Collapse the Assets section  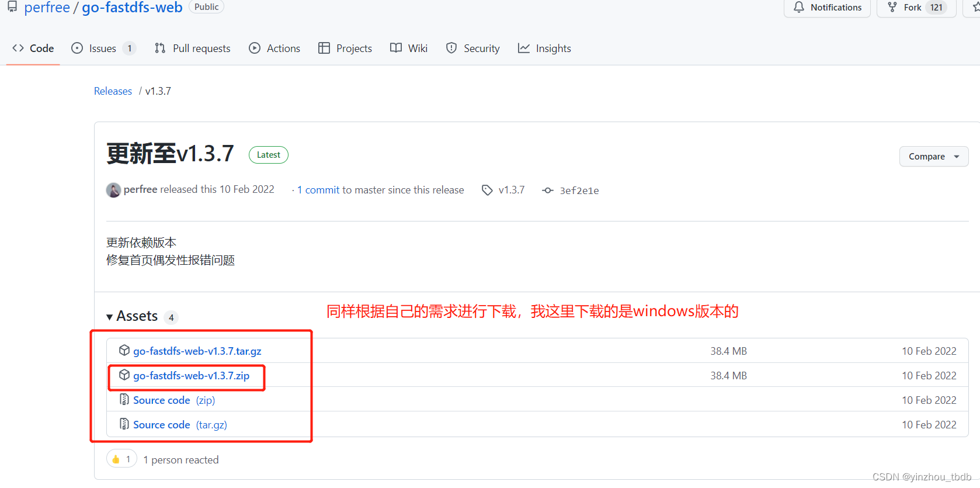[x=132, y=316]
